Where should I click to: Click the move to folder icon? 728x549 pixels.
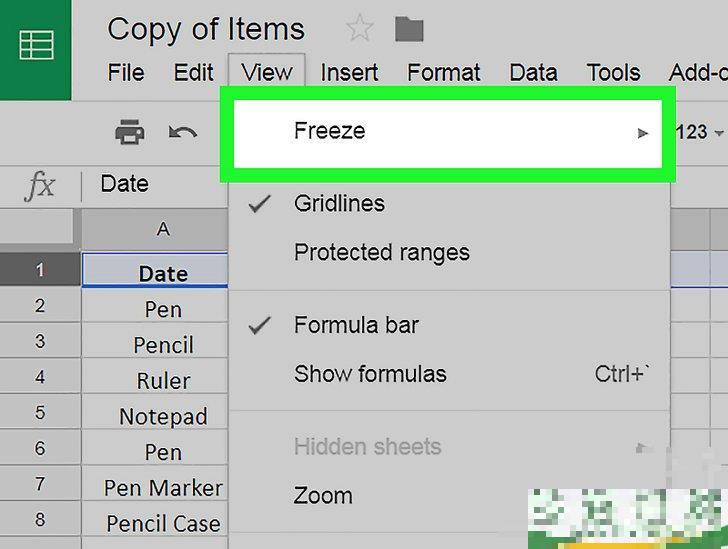(408, 29)
